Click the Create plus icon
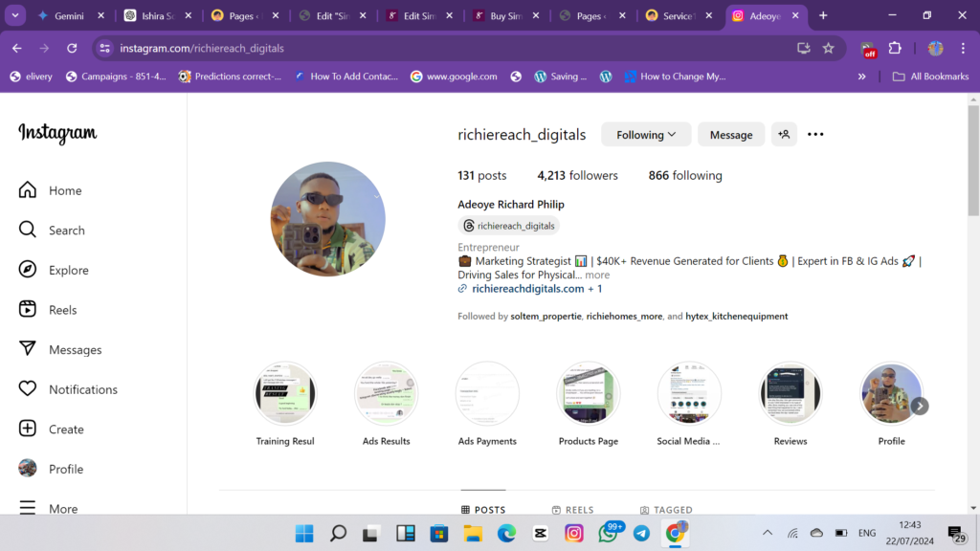Viewport: 980px width, 551px height. pyautogui.click(x=28, y=430)
